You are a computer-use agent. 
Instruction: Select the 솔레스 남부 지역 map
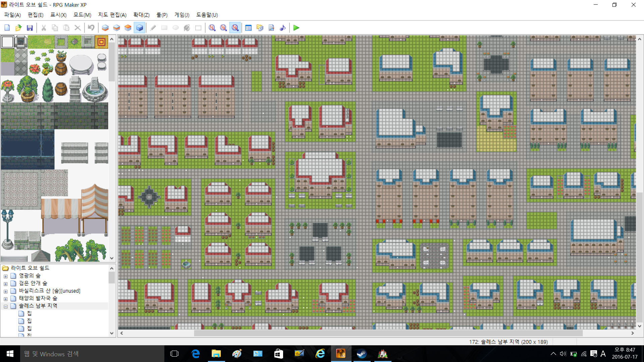(38, 306)
